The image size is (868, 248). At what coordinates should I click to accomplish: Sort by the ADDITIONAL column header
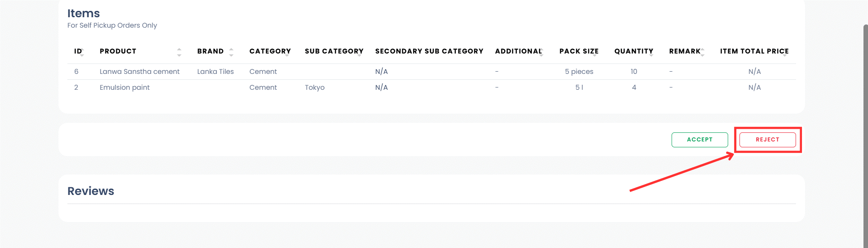[518, 51]
